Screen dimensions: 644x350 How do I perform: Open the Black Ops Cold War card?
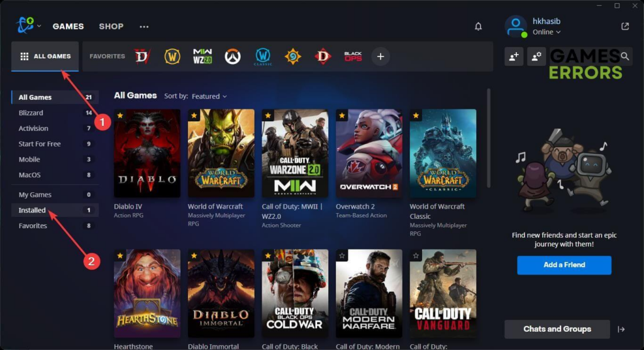(x=295, y=293)
